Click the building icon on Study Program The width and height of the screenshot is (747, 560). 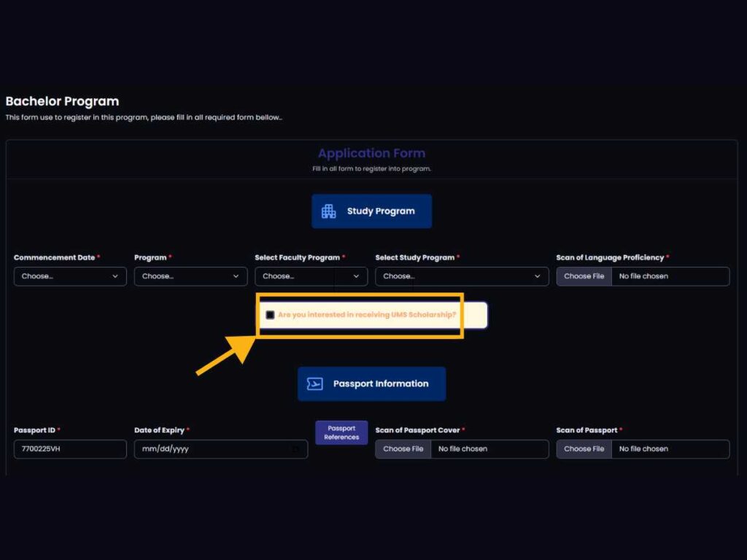coord(329,211)
